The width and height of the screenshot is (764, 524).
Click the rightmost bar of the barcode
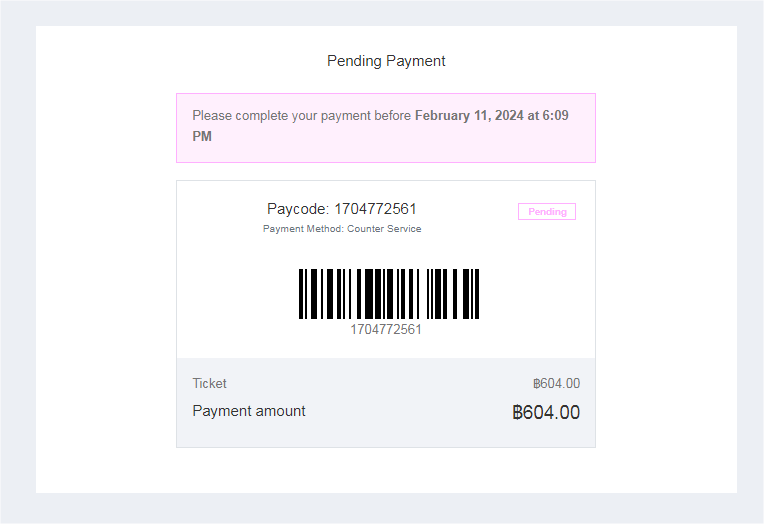click(x=477, y=293)
